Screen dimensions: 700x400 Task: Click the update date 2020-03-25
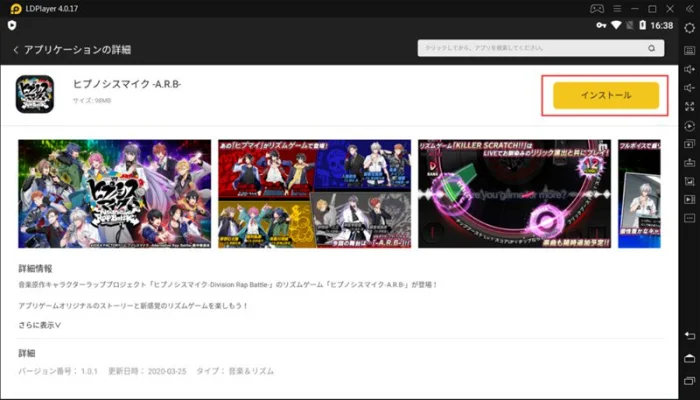(x=167, y=371)
